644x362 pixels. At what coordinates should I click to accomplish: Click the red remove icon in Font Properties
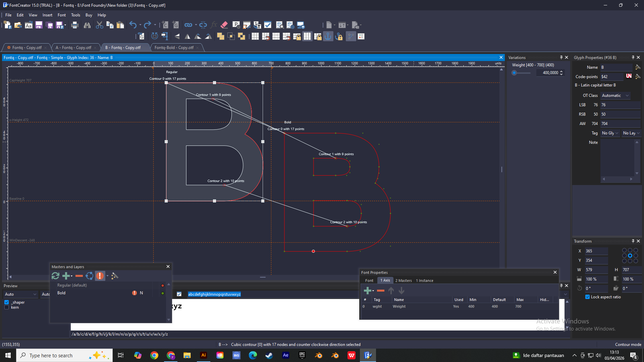click(x=380, y=291)
